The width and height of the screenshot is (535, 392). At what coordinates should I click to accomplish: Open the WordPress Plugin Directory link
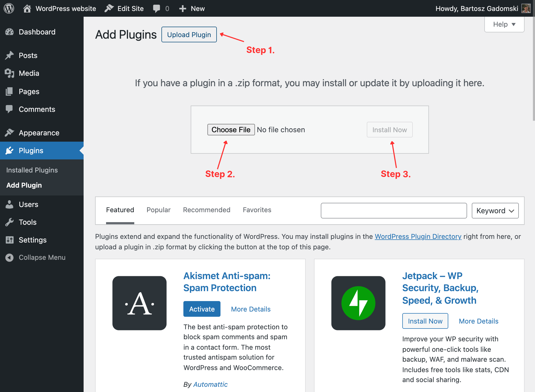(x=418, y=237)
